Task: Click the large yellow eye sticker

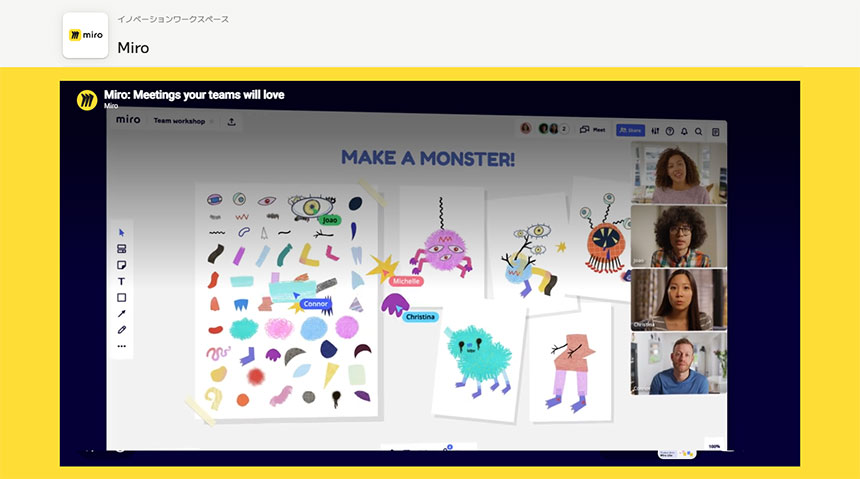Action: (x=312, y=207)
